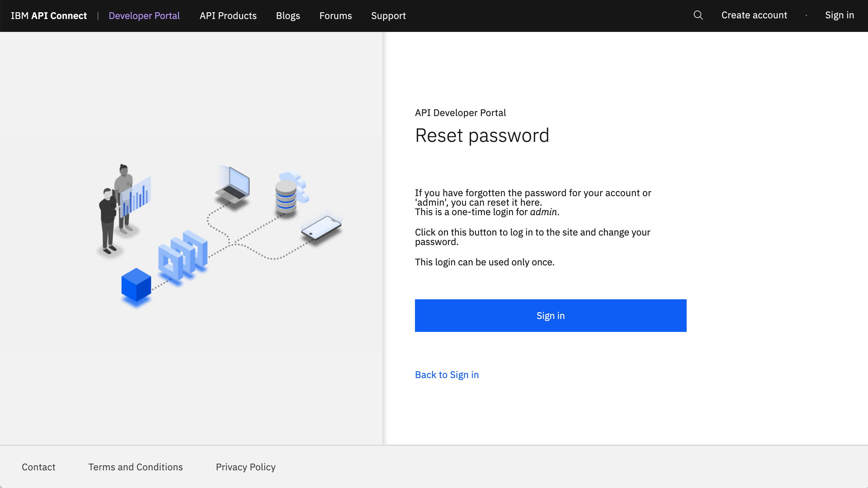Open the Contact footer link
Screen dimensions: 868x488
click(38, 467)
